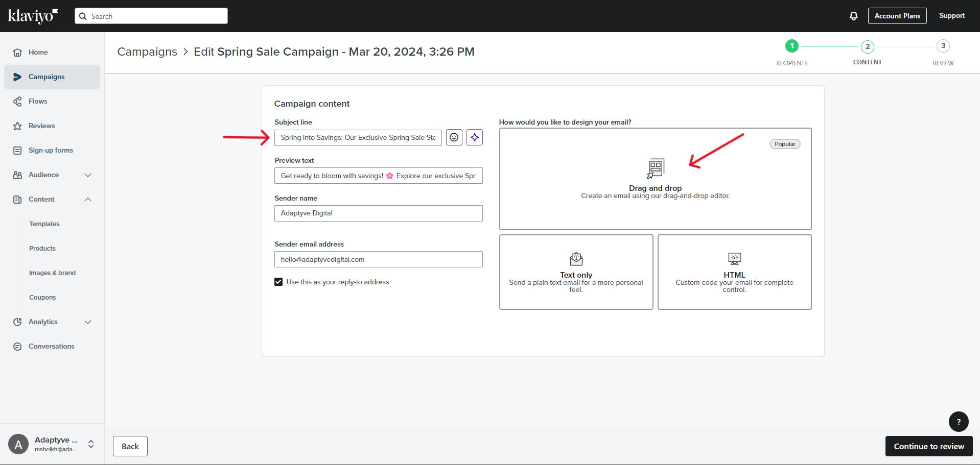This screenshot has height=465, width=980.
Task: Open the help question mark button
Action: point(958,422)
